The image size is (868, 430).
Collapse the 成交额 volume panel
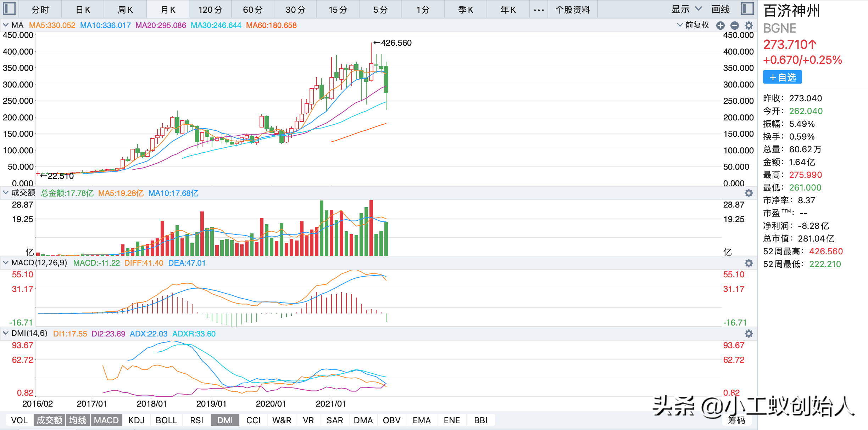[6, 193]
